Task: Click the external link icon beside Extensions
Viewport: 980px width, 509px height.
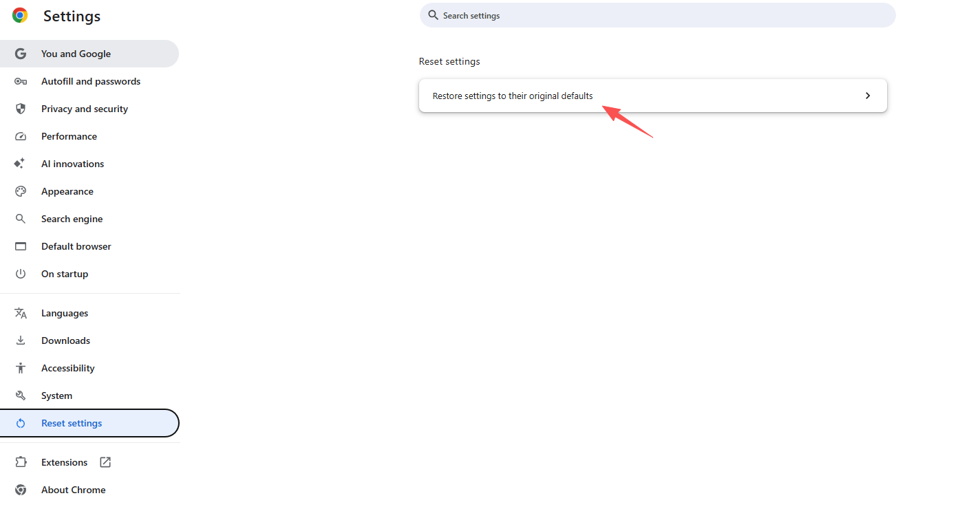Action: coord(105,462)
